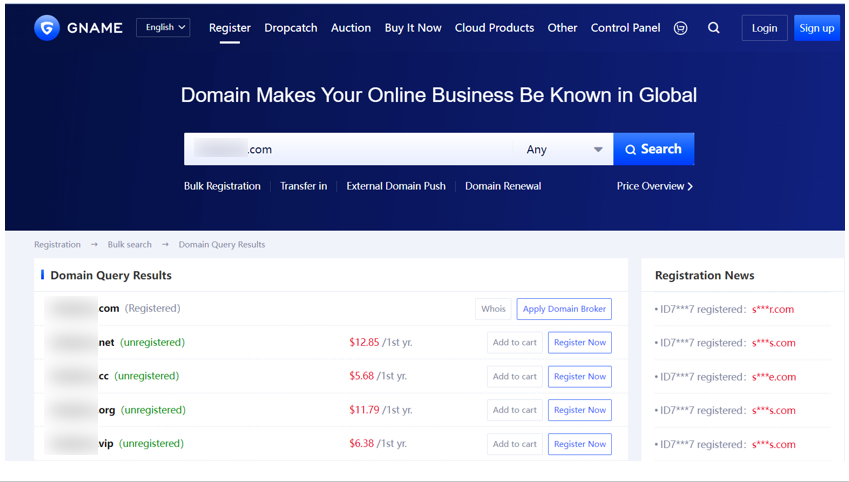Viewport: 849px width, 482px height.
Task: Register Now the .cc domain
Action: [x=580, y=376]
